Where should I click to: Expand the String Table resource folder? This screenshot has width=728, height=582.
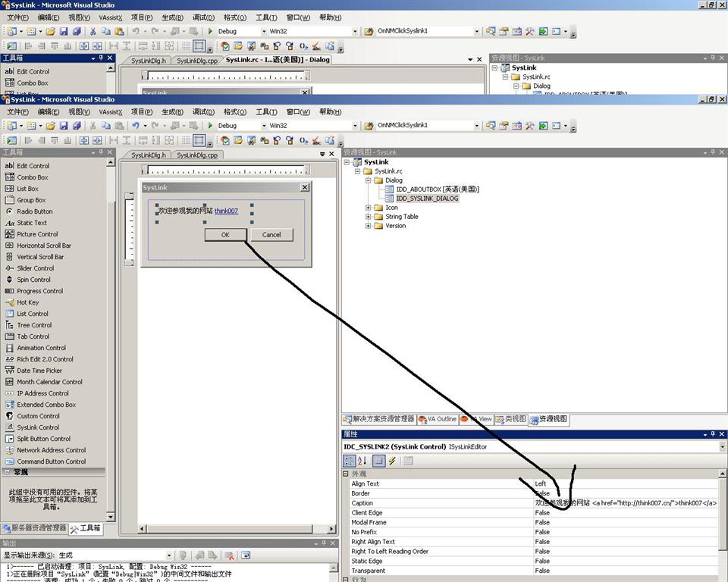coord(369,217)
